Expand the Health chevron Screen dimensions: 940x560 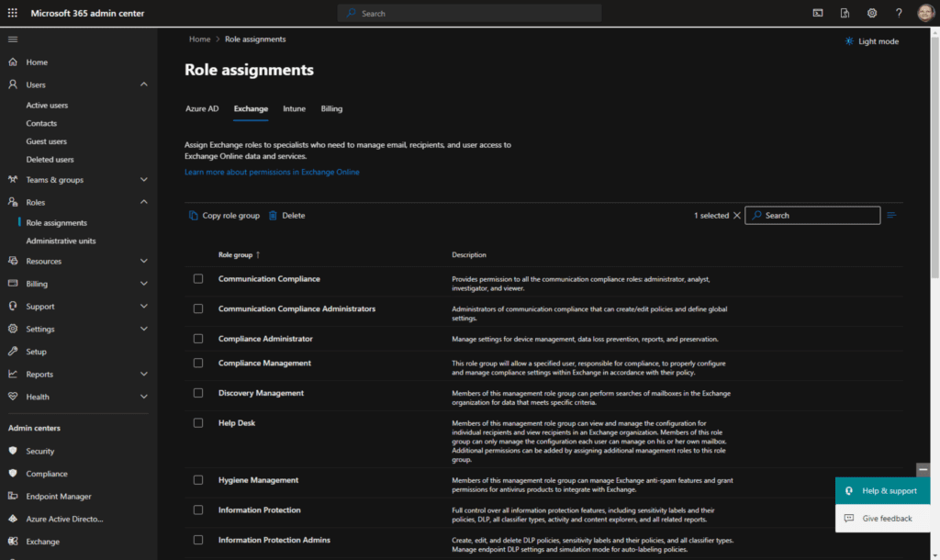pos(144,397)
